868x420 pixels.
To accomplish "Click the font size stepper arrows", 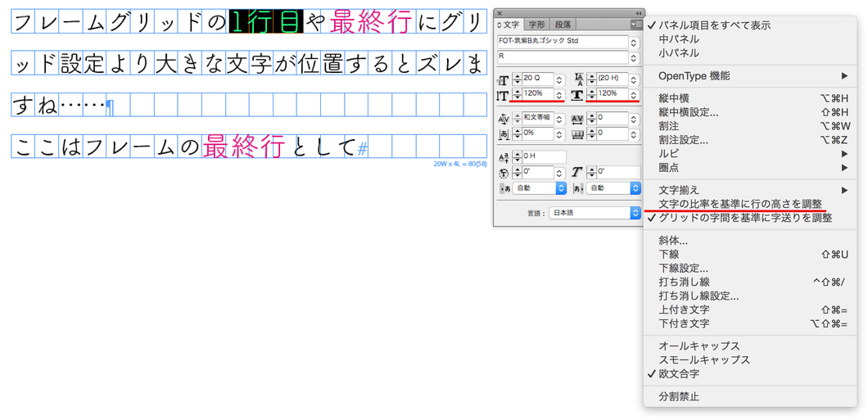I will 517,80.
